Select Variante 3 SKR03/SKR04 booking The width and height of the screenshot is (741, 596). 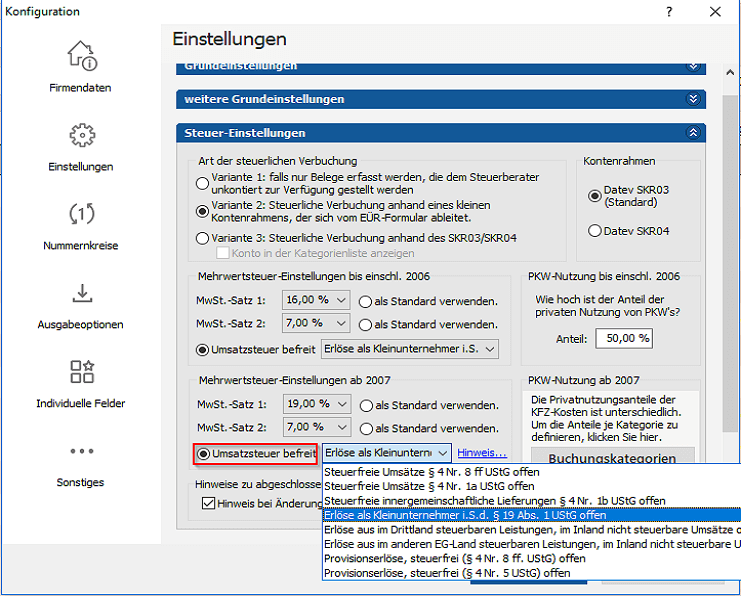click(x=203, y=238)
